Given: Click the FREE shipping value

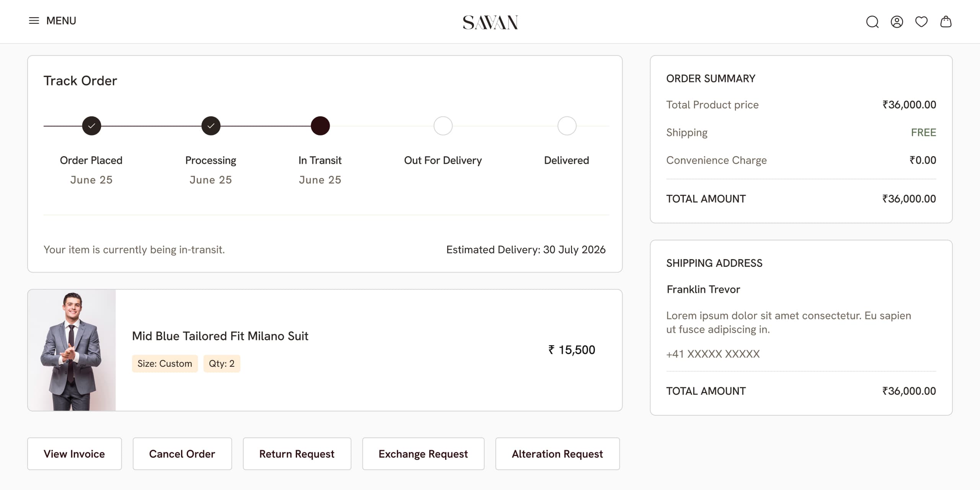Looking at the screenshot, I should [923, 132].
